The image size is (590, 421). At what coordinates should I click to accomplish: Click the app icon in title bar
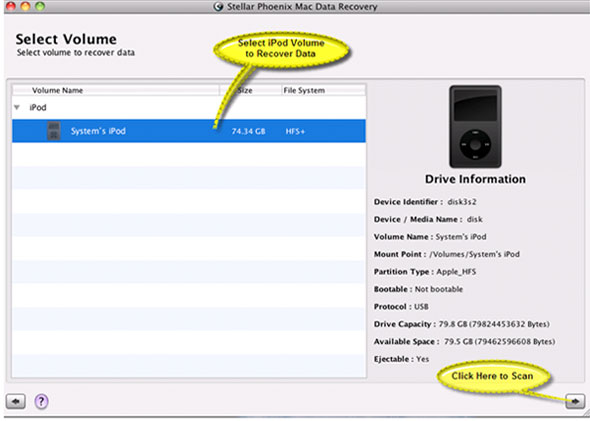point(218,6)
